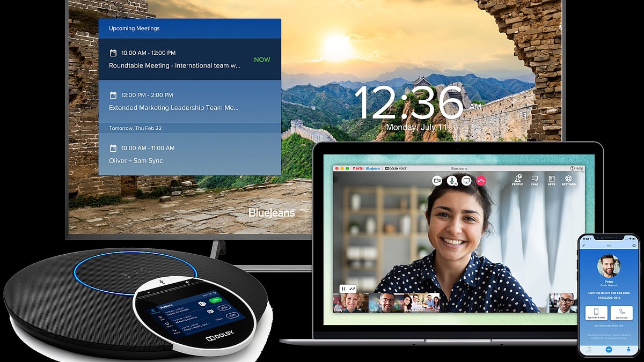Open the Roundtable Meeting happening now
Viewport: 644px width, 362px height.
point(189,60)
